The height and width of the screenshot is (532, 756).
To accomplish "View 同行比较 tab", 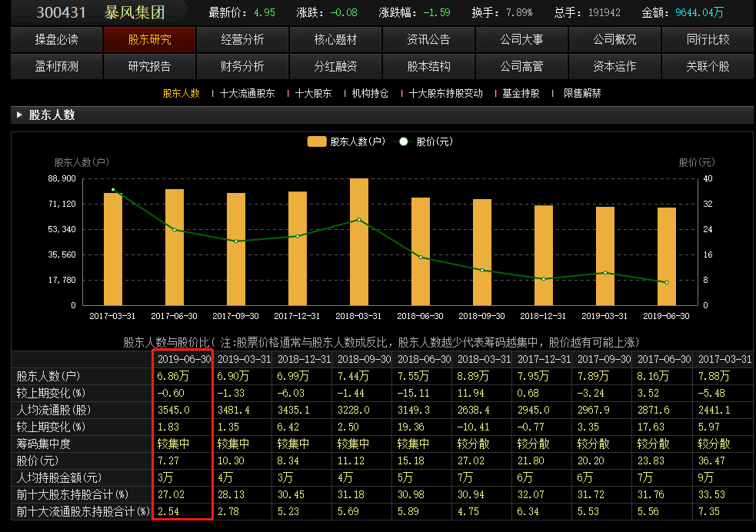I will pos(708,39).
